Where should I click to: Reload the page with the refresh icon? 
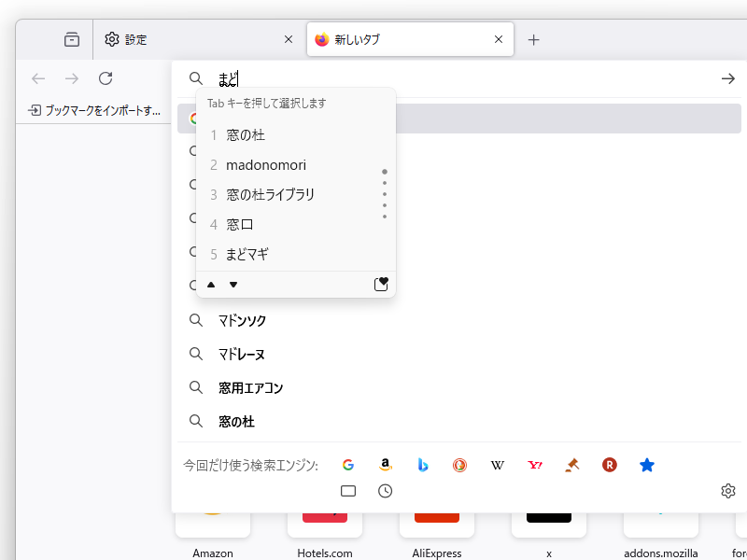pos(106,79)
